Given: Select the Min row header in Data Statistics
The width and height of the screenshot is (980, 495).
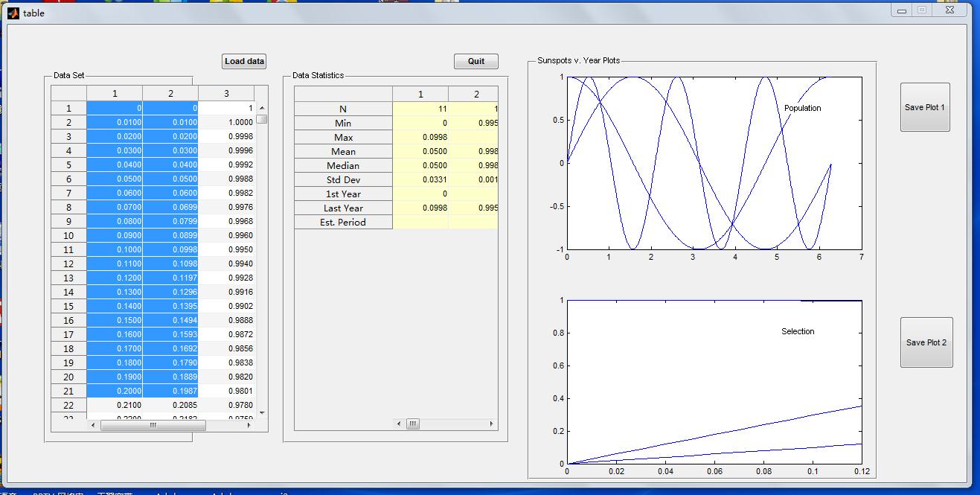Looking at the screenshot, I should coord(343,123).
